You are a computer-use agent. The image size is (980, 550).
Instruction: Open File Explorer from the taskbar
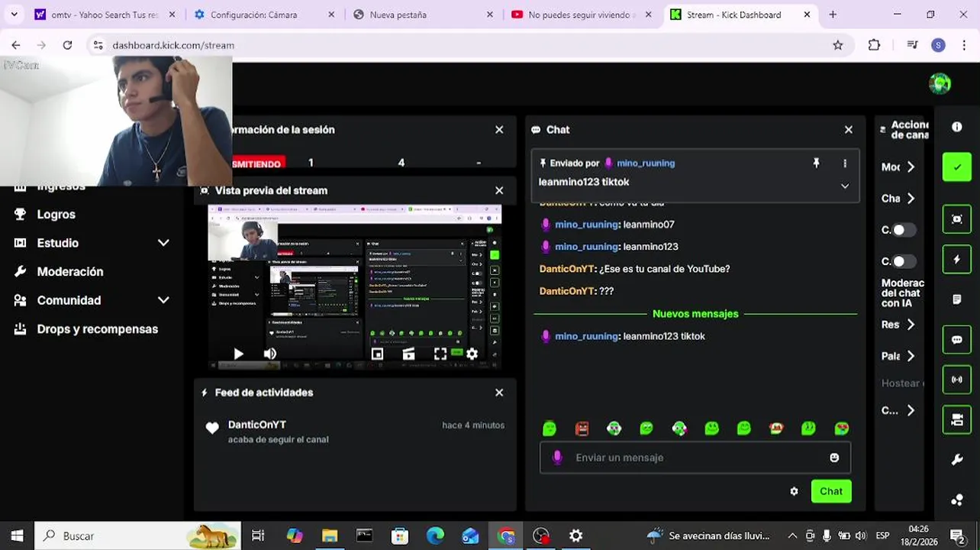[x=330, y=535]
